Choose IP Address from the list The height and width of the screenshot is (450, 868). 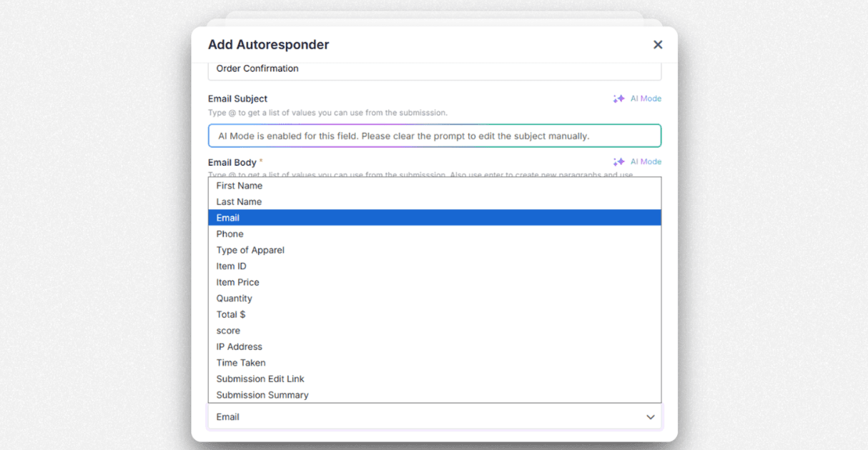(x=435, y=346)
